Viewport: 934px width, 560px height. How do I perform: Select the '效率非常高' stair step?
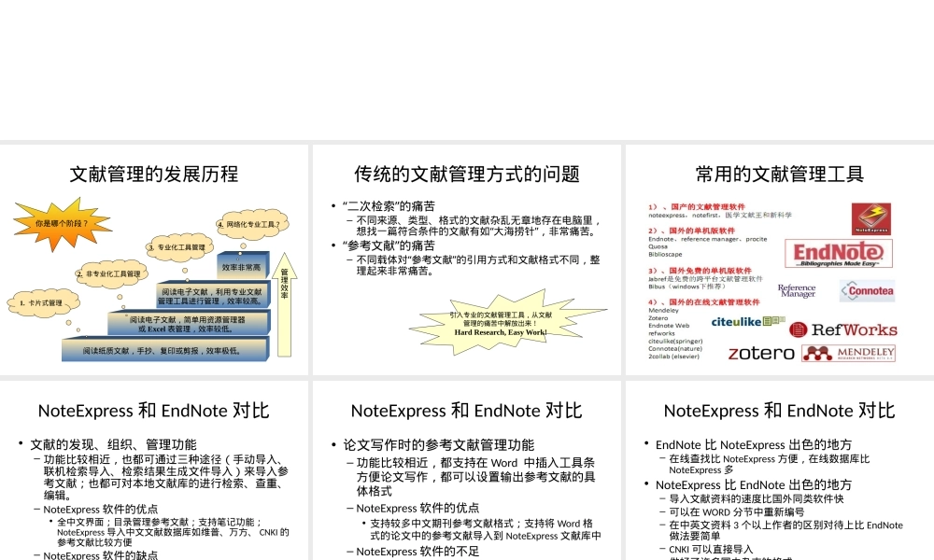click(242, 267)
